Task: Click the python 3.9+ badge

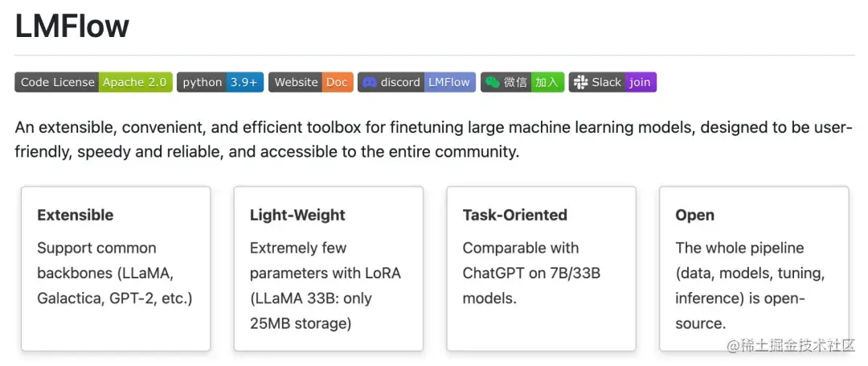Action: tap(219, 82)
